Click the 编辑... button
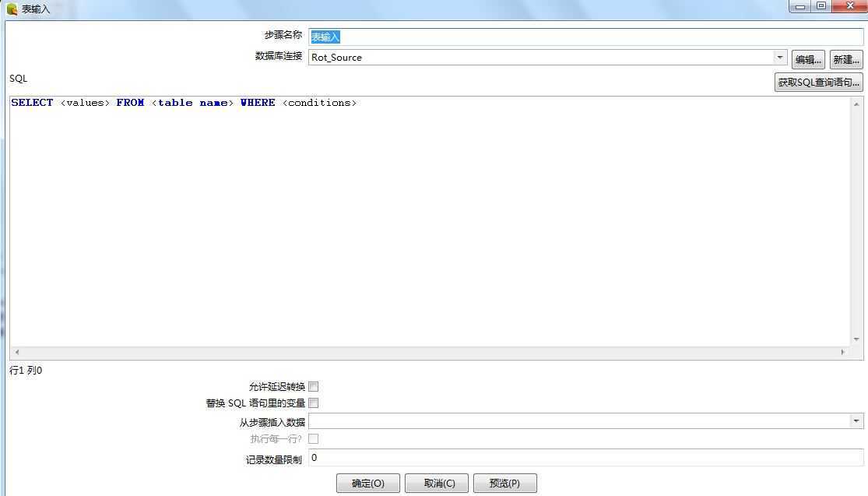This screenshot has height=496, width=868. (x=808, y=60)
